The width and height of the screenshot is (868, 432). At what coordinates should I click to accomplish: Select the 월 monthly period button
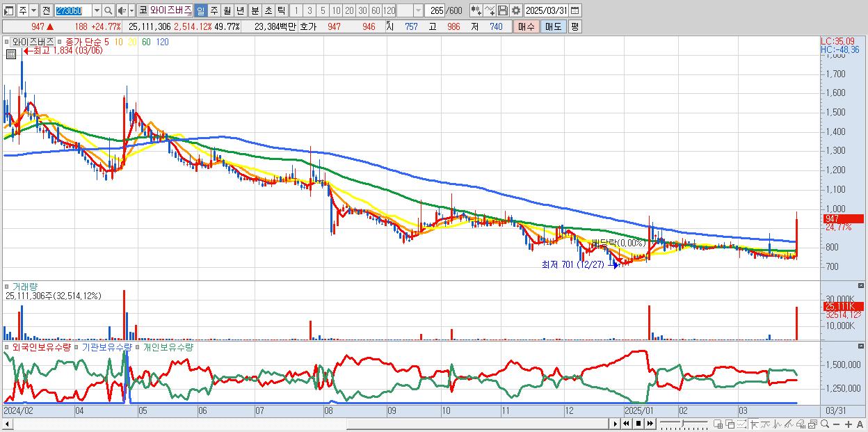pos(227,10)
